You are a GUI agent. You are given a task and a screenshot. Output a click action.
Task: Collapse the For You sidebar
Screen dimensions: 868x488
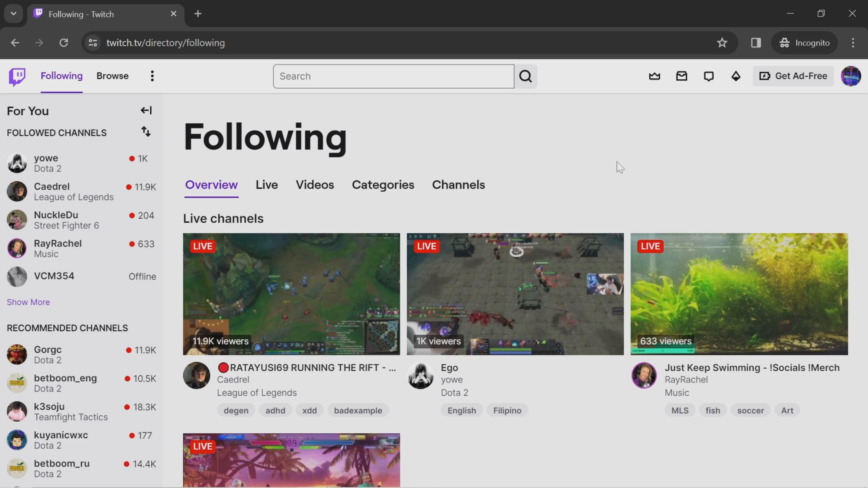[146, 110]
